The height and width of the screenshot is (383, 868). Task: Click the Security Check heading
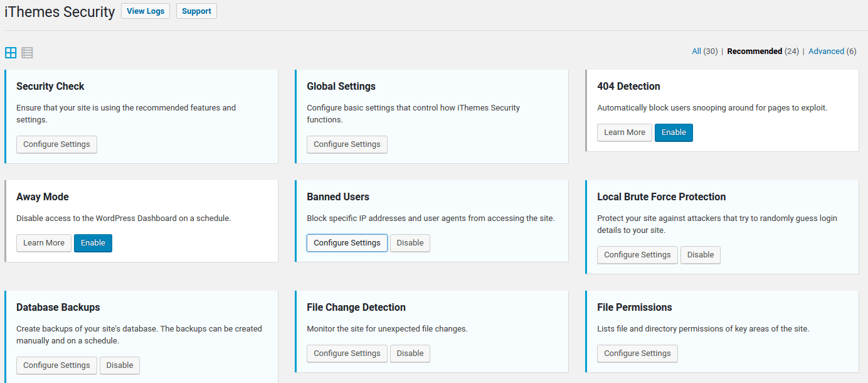click(x=50, y=86)
